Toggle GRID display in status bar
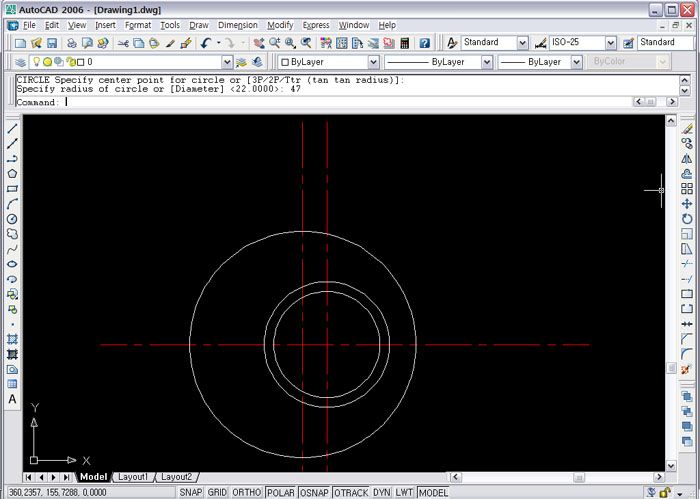Viewport: 700px width, 499px height. 217,492
